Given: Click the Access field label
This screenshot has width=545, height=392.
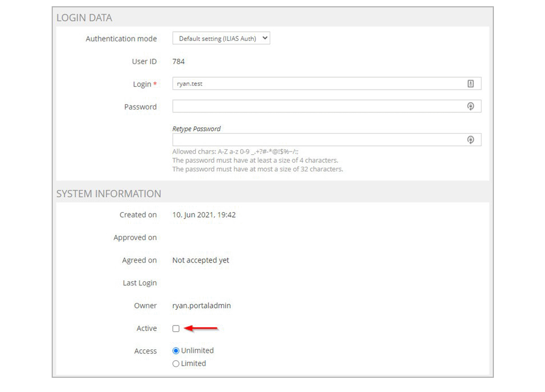Looking at the screenshot, I should click(146, 351).
